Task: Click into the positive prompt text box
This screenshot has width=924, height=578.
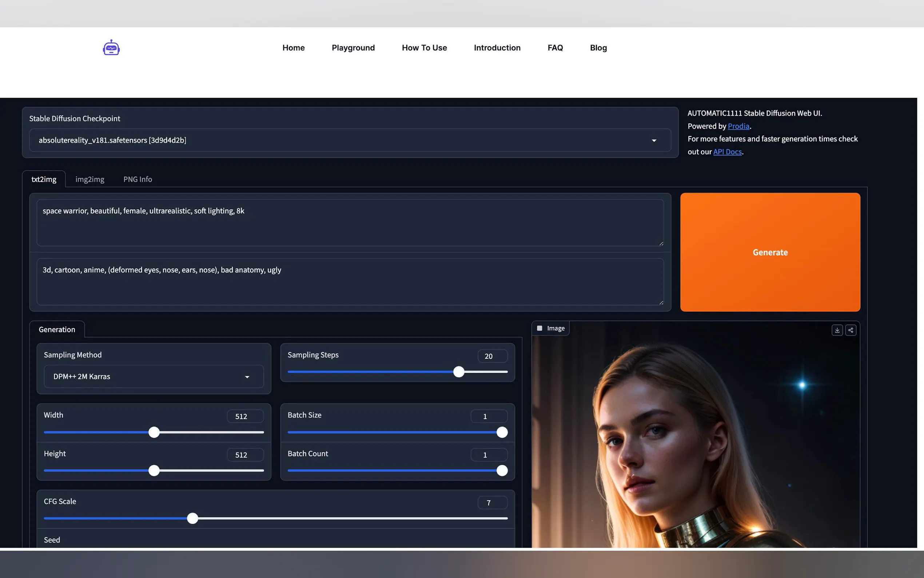Action: (350, 222)
